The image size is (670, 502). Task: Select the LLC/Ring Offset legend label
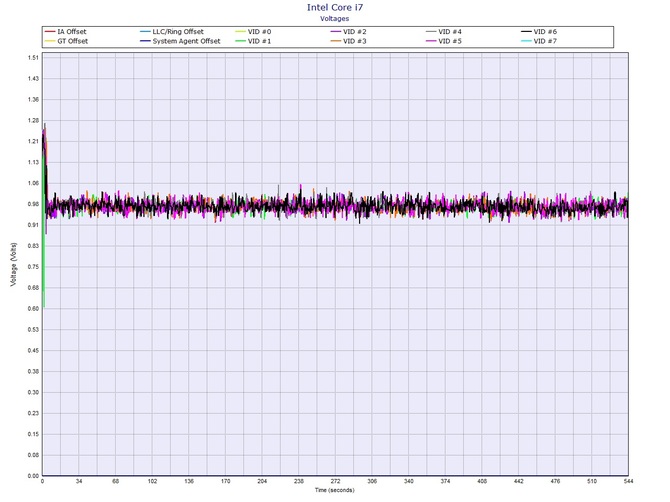(x=178, y=32)
